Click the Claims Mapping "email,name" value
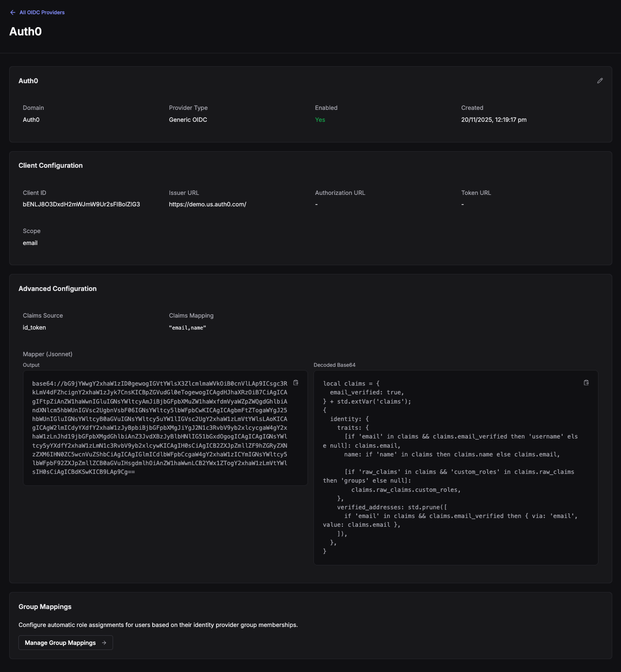Screen dimensions: 621x672 point(188,327)
